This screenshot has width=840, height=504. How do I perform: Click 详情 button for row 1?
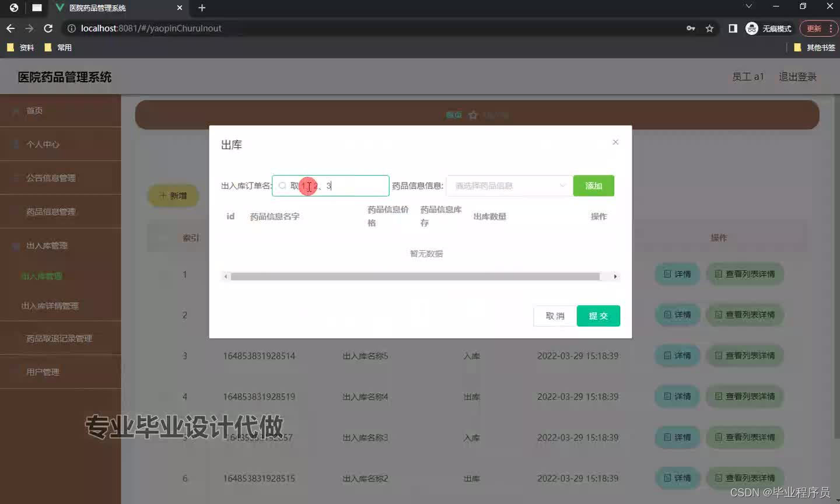coord(677,274)
